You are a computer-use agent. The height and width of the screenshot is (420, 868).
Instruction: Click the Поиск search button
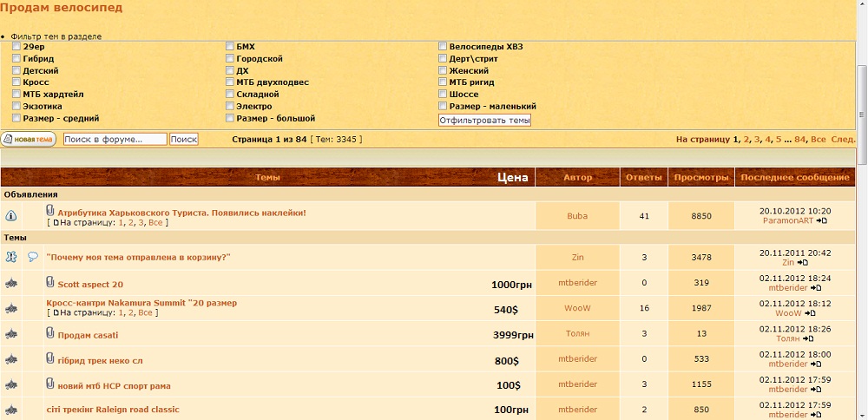184,139
